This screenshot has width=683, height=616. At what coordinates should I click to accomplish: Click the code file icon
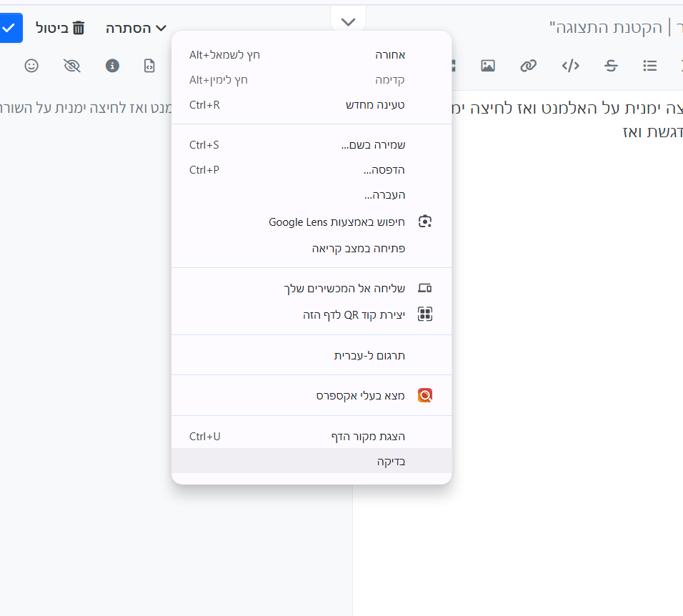pos(149,66)
